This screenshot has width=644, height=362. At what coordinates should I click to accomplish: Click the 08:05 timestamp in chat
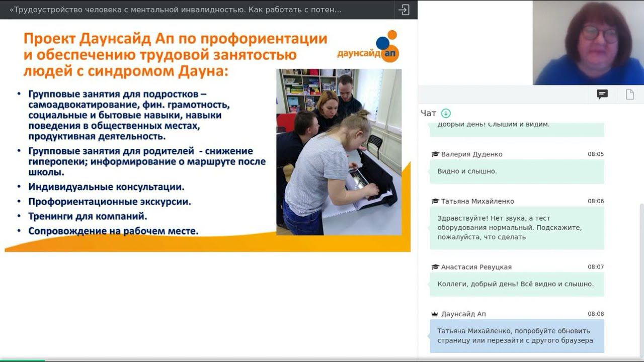(x=596, y=154)
